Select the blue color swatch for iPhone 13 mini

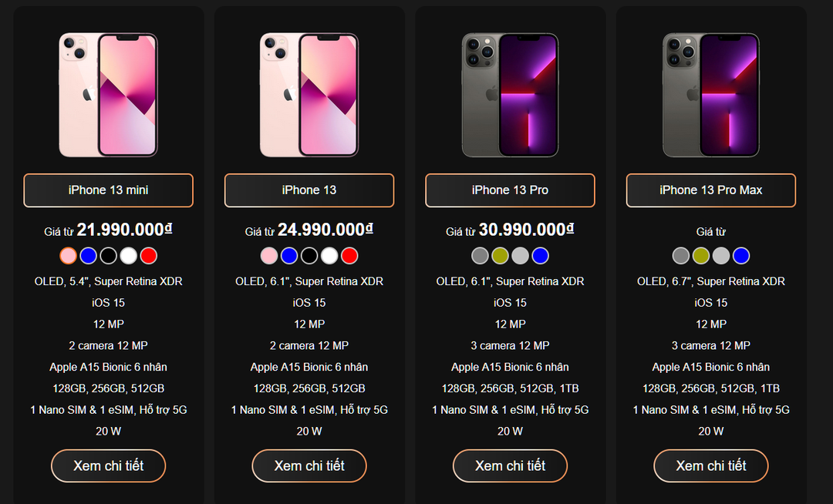[87, 255]
